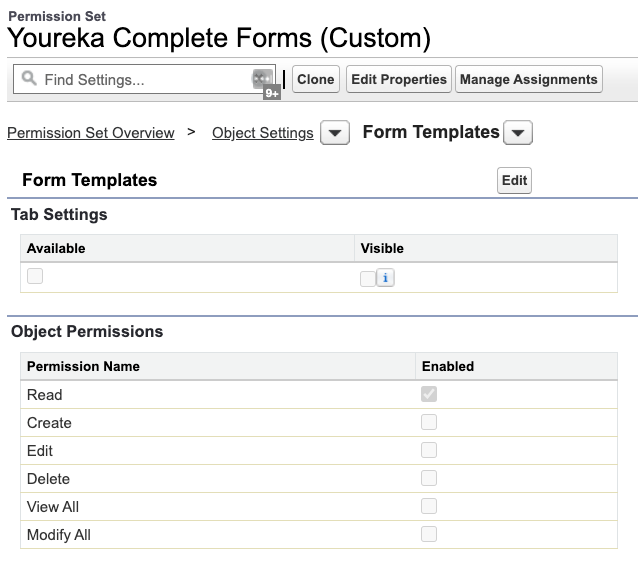Open the dropdown next to Object Settings
The height and width of the screenshot is (563, 638).
coord(335,133)
